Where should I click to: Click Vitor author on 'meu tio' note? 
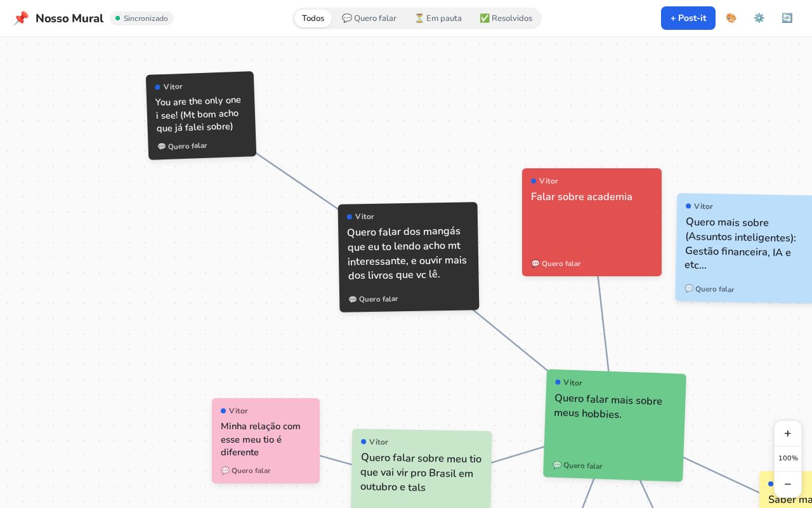[x=375, y=442]
